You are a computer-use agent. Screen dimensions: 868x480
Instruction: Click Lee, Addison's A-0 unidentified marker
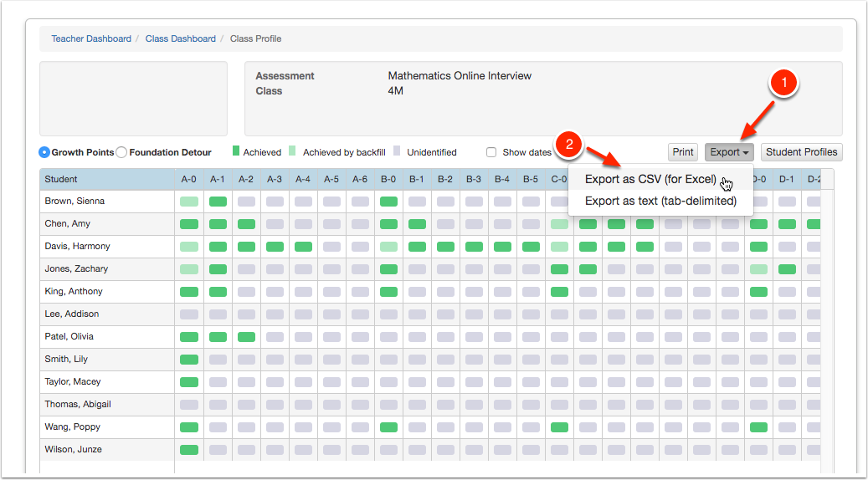pos(189,314)
